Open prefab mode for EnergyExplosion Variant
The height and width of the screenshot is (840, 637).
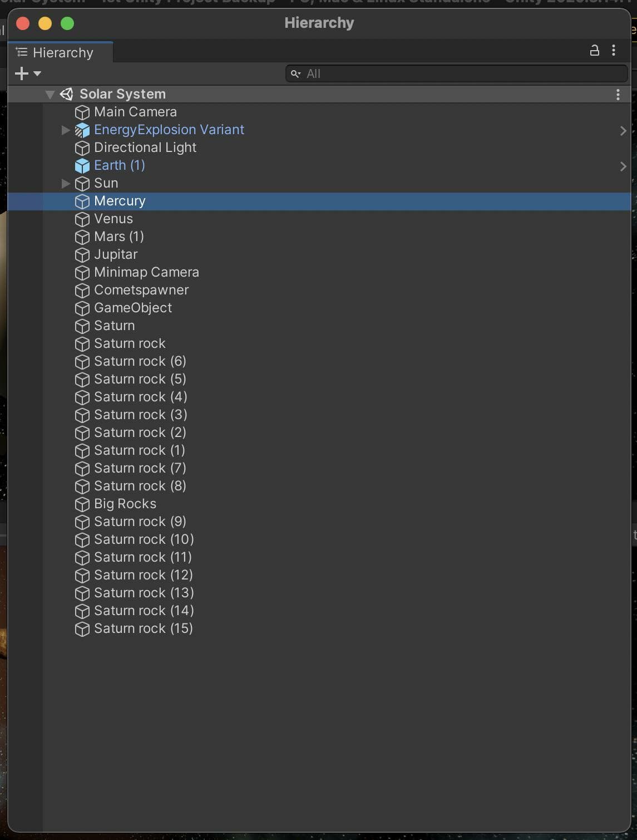pyautogui.click(x=623, y=131)
